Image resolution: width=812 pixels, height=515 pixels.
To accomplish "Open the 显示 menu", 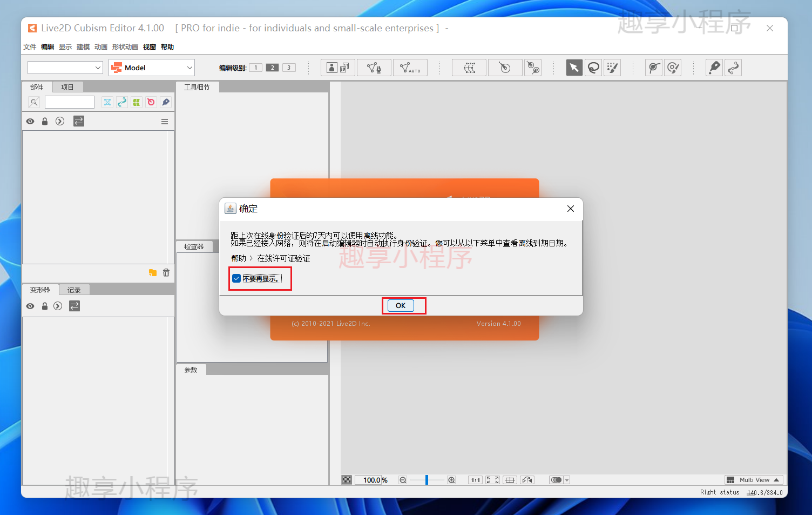I will tap(65, 47).
